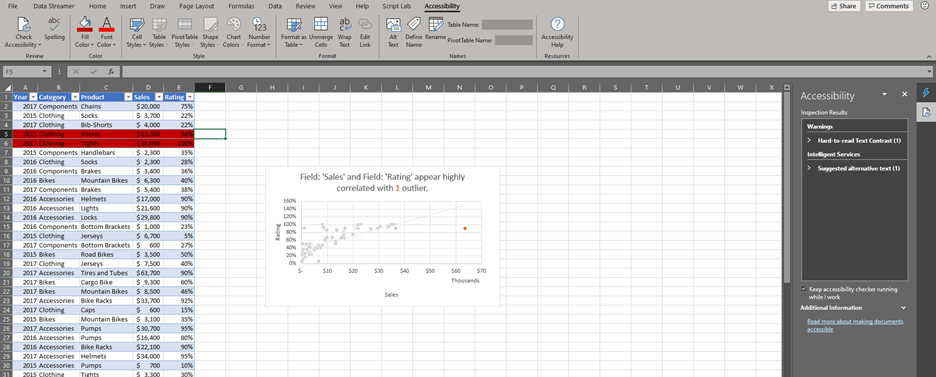The image size is (936, 377).
Task: Open Chart Colors palette
Action: point(233,32)
